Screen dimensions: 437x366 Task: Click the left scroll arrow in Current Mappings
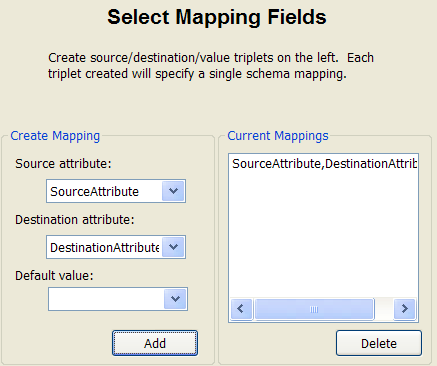click(x=241, y=309)
